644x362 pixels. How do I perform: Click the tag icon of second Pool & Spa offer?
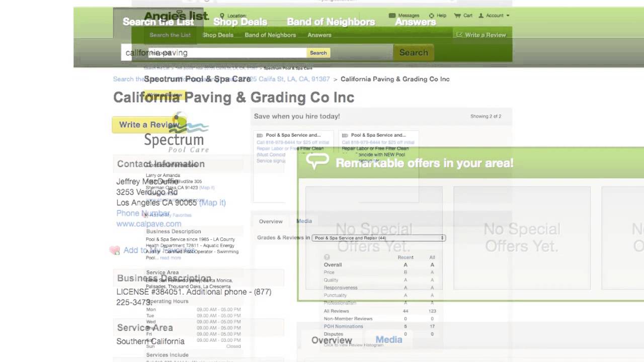(345, 135)
